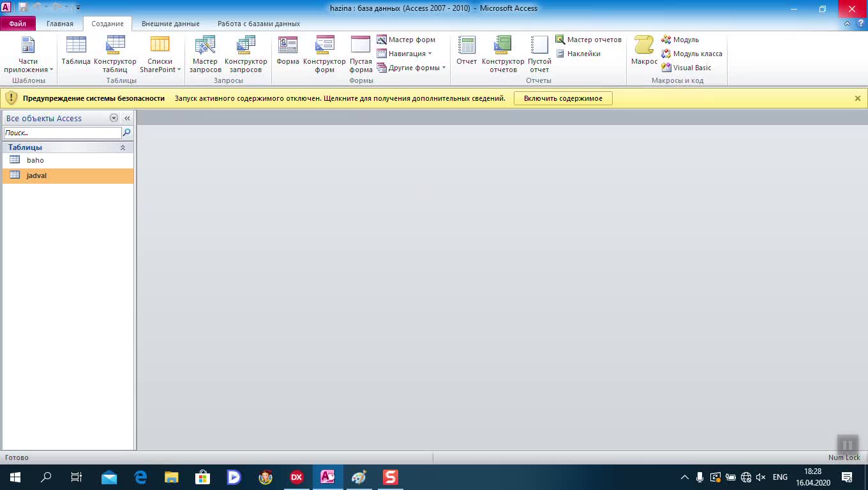Open the Файл tab
Screen dimensions: 868x490
tap(18, 24)
